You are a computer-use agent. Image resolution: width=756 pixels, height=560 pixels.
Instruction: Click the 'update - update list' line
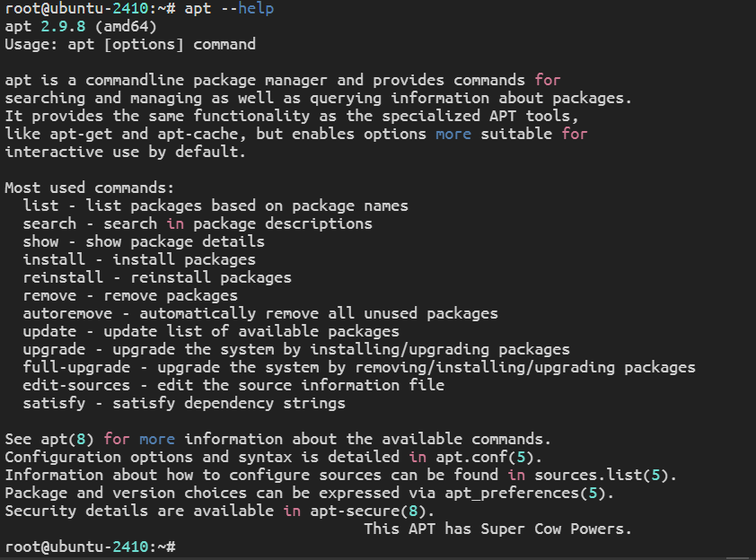pyautogui.click(x=211, y=331)
